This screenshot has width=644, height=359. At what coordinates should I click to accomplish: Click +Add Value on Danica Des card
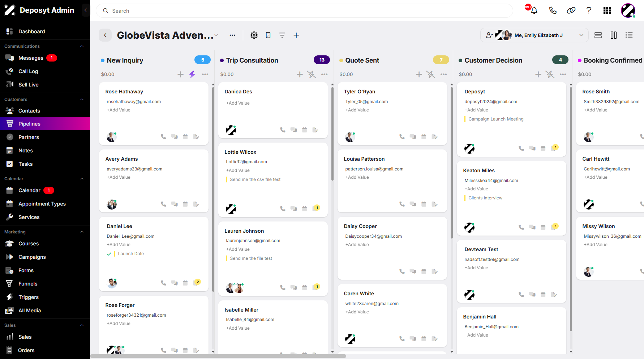tap(238, 103)
